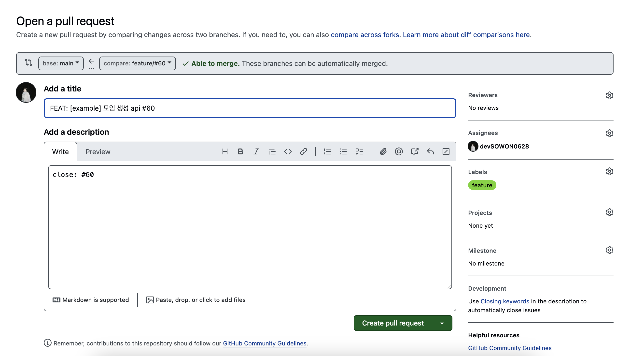Attach files using the paperclip icon

(383, 152)
